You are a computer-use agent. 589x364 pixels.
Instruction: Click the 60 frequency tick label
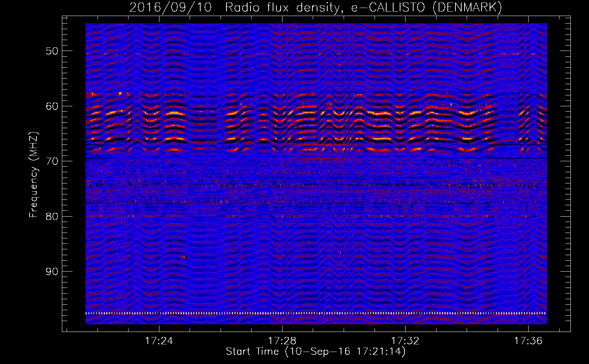52,106
